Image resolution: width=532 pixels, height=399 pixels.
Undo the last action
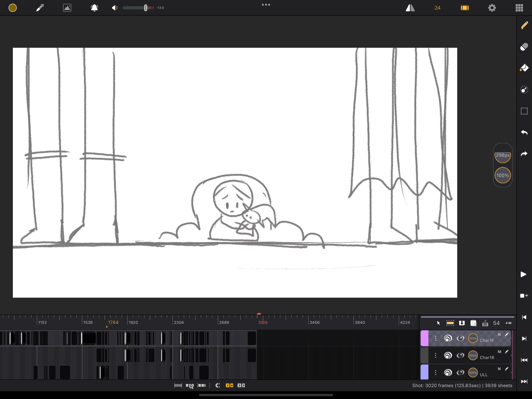pos(524,133)
